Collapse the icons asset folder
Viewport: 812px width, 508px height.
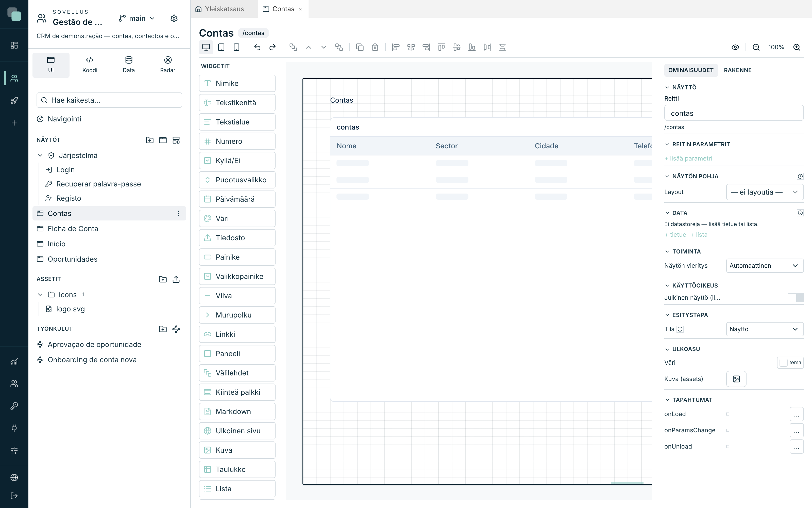click(40, 295)
